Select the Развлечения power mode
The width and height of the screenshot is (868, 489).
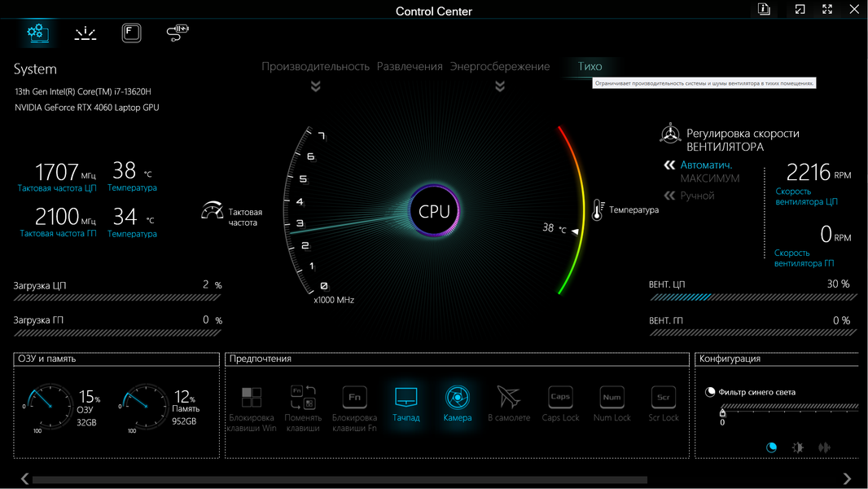(410, 67)
